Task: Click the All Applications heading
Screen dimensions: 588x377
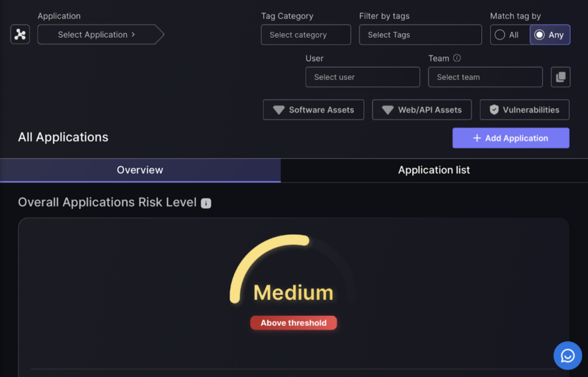Action: point(63,137)
